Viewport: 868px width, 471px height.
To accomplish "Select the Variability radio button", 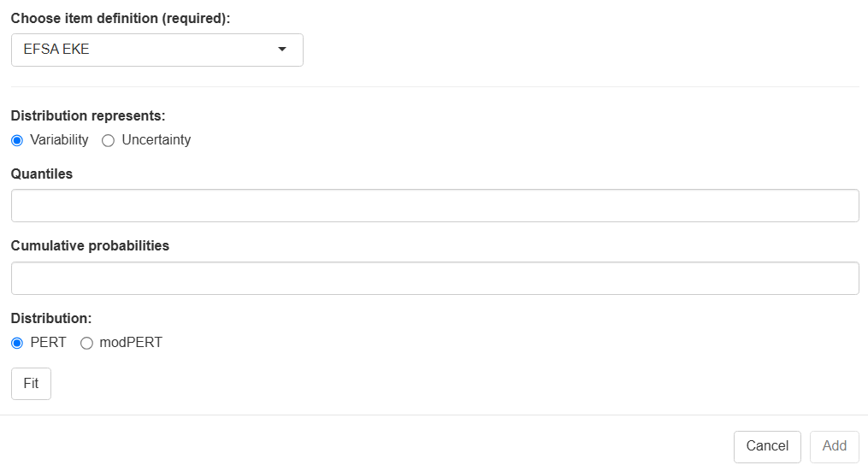I will 17,140.
